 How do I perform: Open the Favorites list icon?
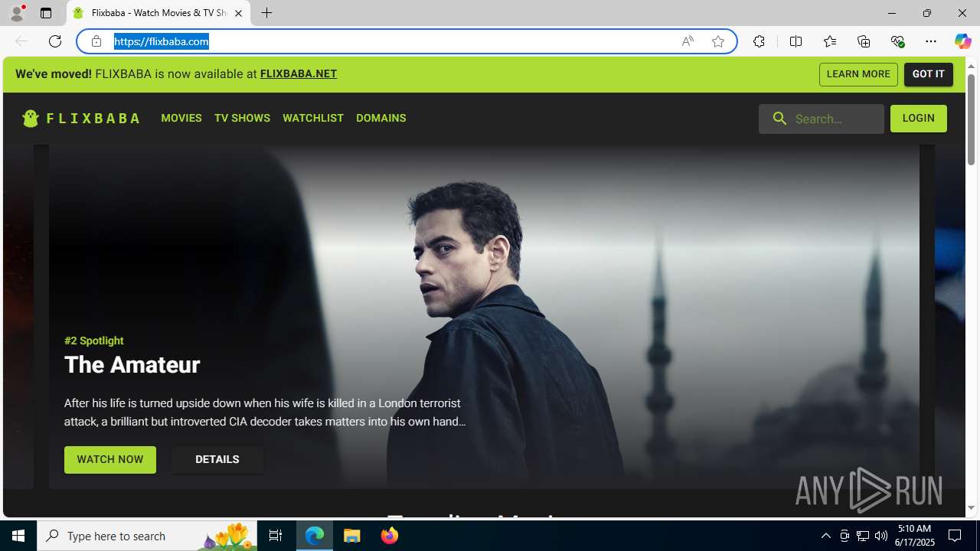pyautogui.click(x=830, y=41)
